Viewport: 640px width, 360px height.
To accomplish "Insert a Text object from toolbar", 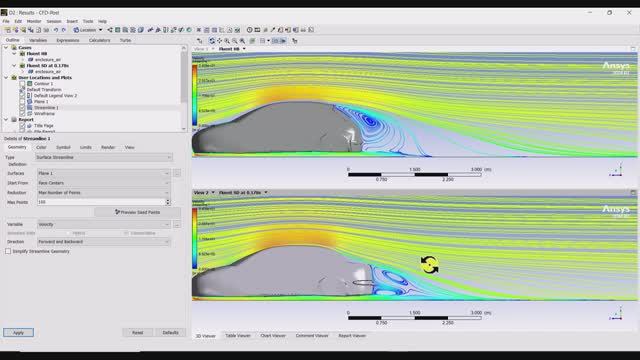I will (x=150, y=30).
